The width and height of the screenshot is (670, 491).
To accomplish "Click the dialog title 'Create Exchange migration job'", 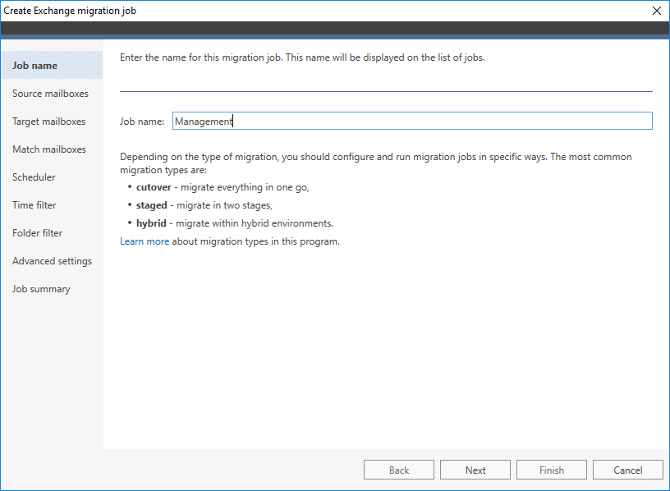I will click(x=70, y=11).
